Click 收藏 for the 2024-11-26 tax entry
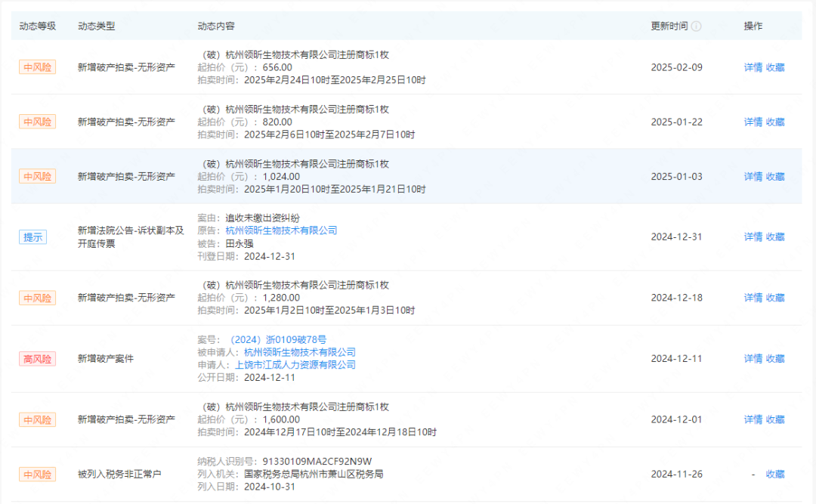The image size is (816, 504). (775, 474)
